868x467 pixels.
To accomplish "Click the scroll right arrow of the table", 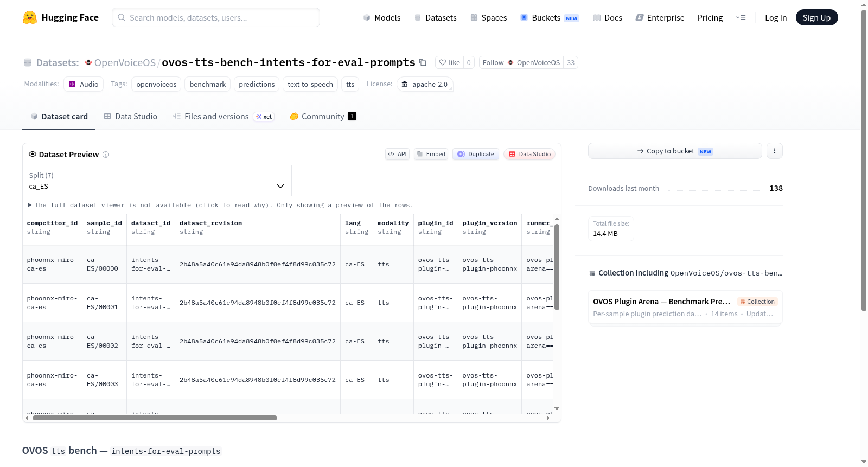I will (x=549, y=418).
